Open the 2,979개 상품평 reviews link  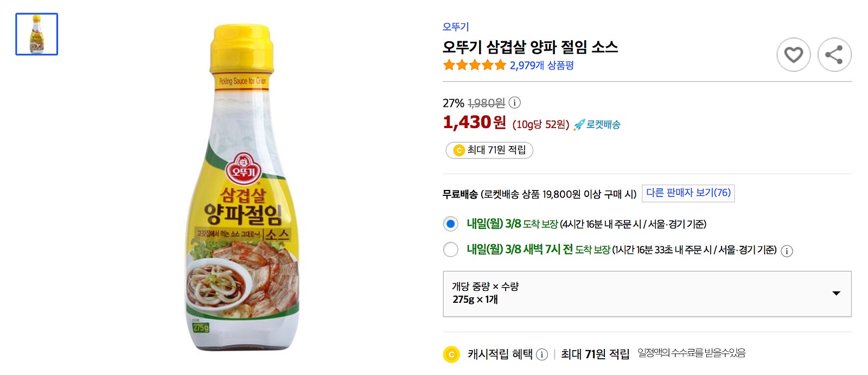(541, 65)
